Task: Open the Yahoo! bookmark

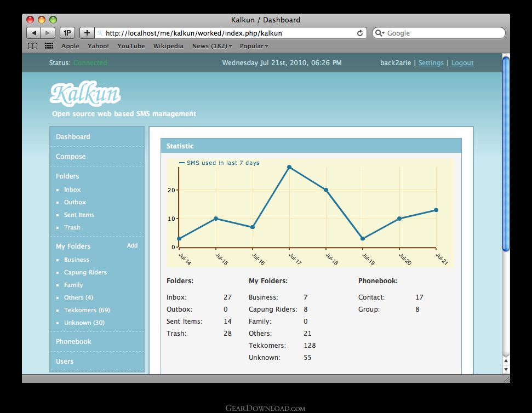Action: [x=98, y=46]
